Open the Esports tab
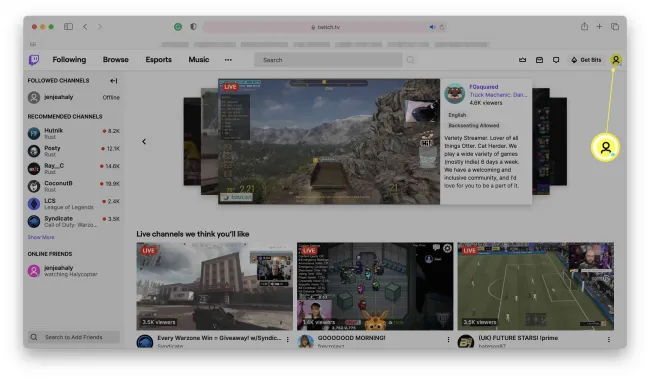 coord(158,60)
